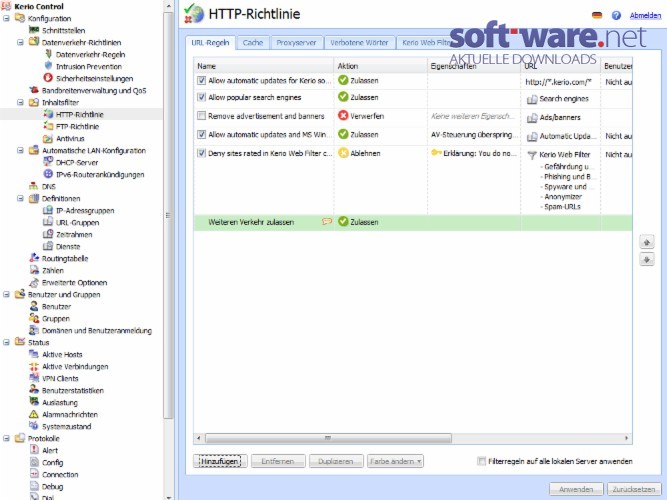Viewport: 667px width, 500px height.
Task: Open Dienste icon
Action: (48, 246)
